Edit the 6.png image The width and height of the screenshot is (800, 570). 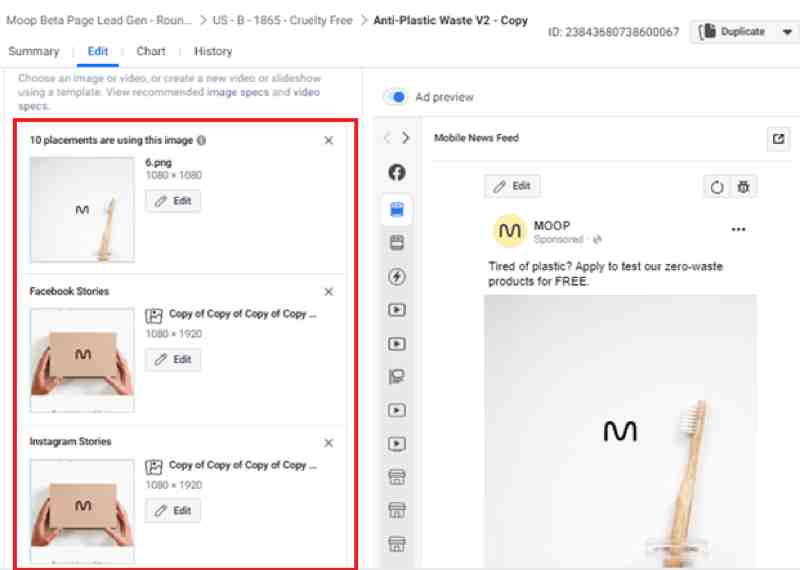coord(173,201)
